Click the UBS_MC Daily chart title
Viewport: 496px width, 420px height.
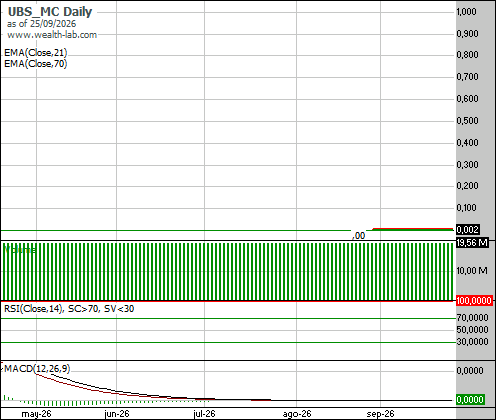(x=50, y=12)
